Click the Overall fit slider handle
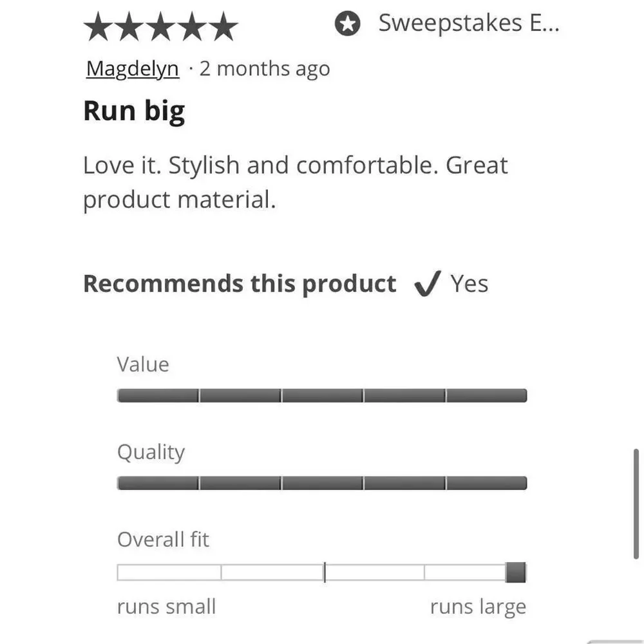The image size is (644, 644). tap(516, 573)
